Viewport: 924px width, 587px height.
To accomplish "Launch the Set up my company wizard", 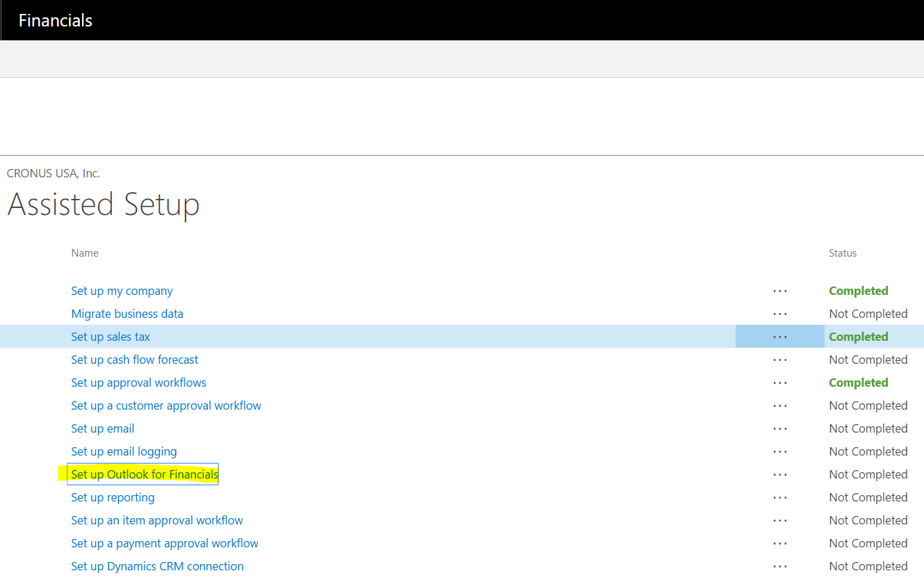I will pos(122,291).
